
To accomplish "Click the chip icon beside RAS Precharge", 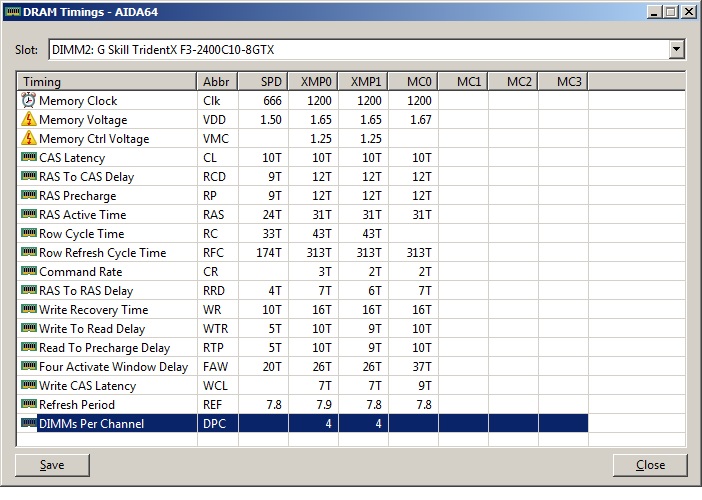I will (x=27, y=196).
